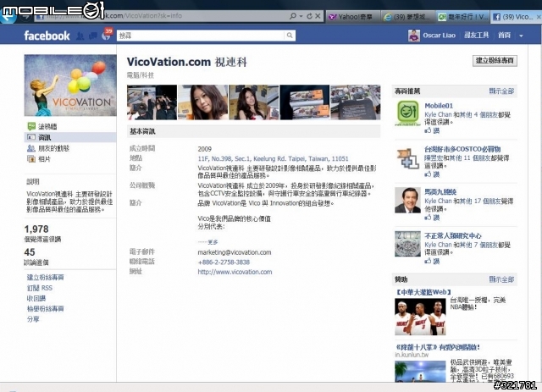Open second photo strip thumbnail of woman
Image resolution: width=542 pixels, height=392 pixels.
tap(203, 102)
